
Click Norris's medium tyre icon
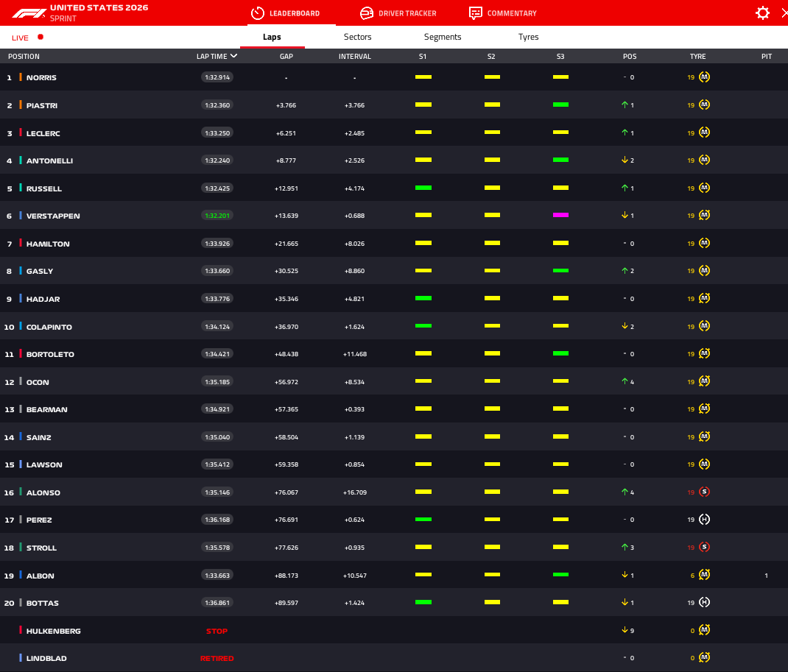click(x=704, y=77)
